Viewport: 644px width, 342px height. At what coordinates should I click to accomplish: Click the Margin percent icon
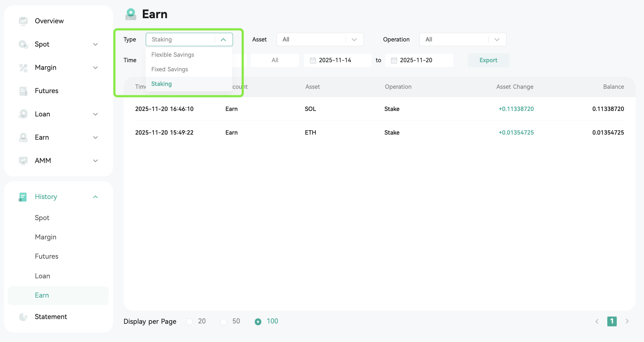(23, 68)
